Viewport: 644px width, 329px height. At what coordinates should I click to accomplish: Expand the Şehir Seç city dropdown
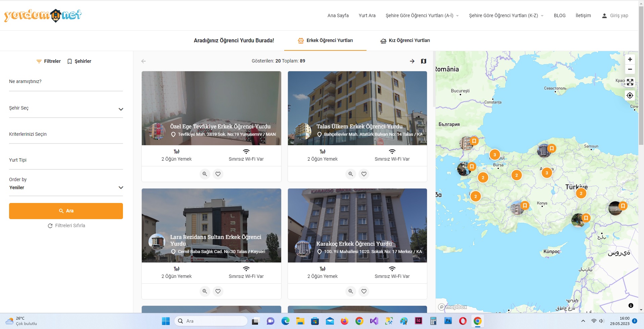point(66,109)
